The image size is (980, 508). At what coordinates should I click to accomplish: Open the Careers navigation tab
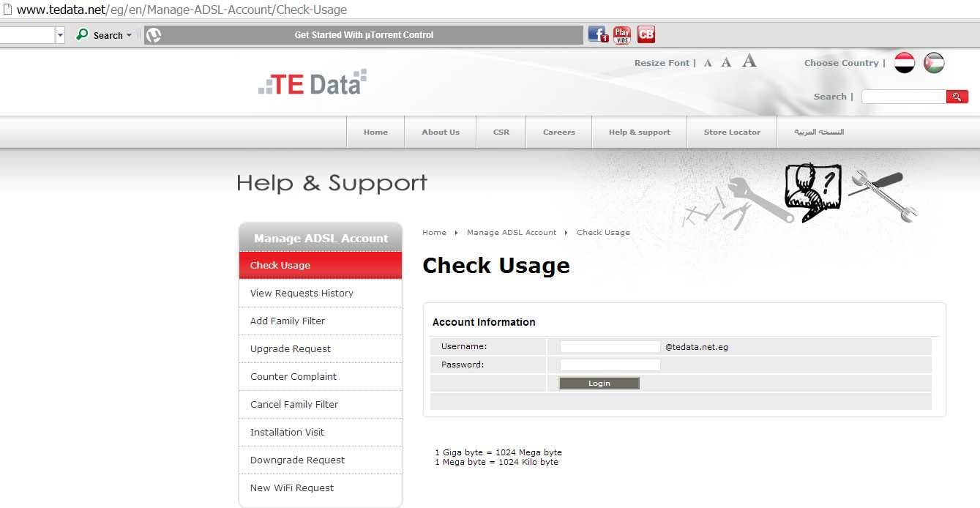[x=559, y=132]
